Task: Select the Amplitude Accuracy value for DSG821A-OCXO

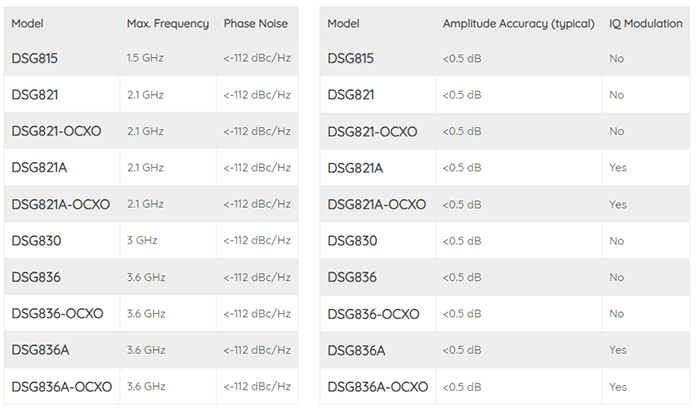Action: (x=462, y=204)
